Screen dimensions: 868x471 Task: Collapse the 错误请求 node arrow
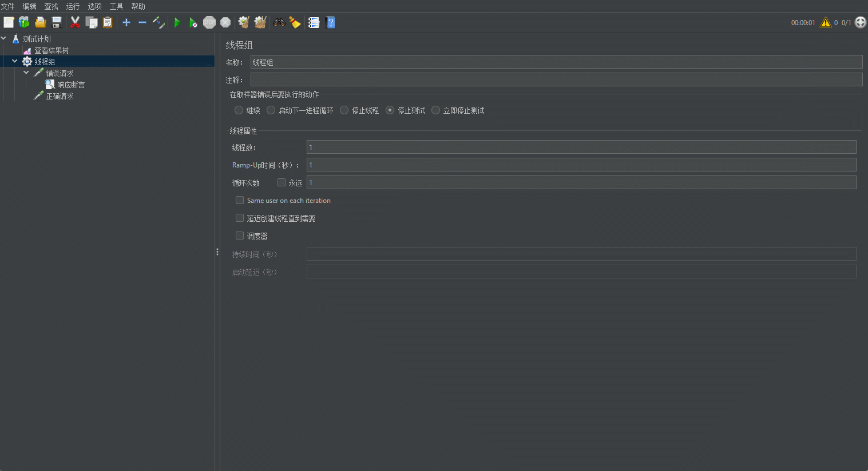tap(26, 73)
